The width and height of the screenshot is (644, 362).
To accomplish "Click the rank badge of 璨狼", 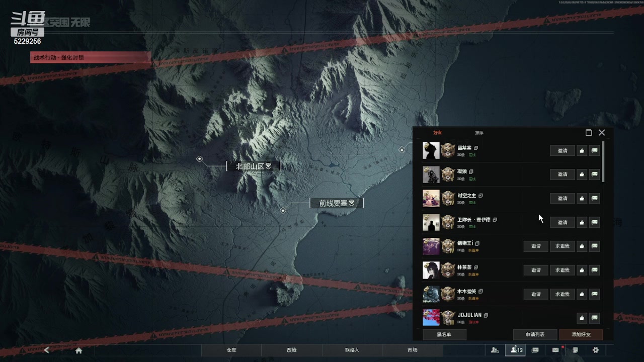I will 448,174.
